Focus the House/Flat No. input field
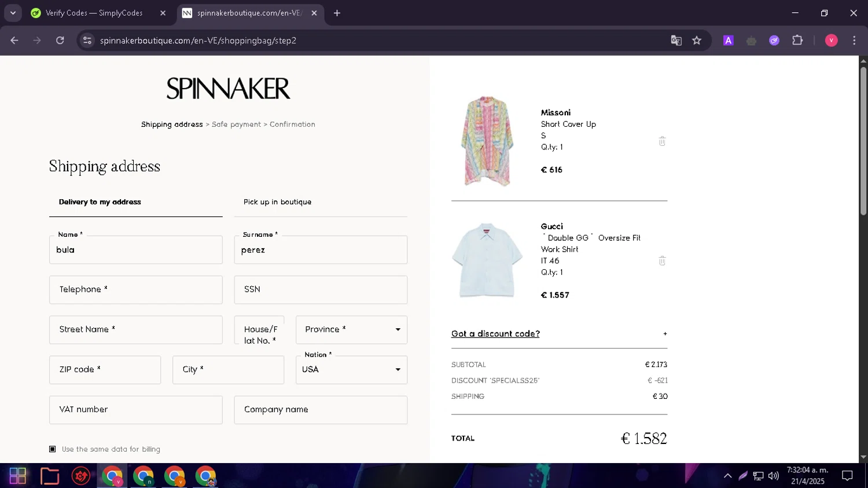The height and width of the screenshot is (488, 868). [x=259, y=330]
